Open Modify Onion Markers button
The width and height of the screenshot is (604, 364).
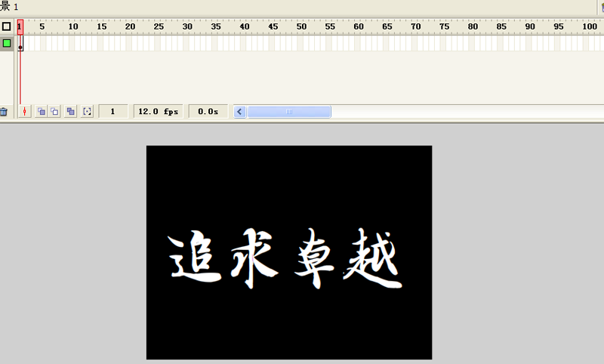(x=87, y=112)
